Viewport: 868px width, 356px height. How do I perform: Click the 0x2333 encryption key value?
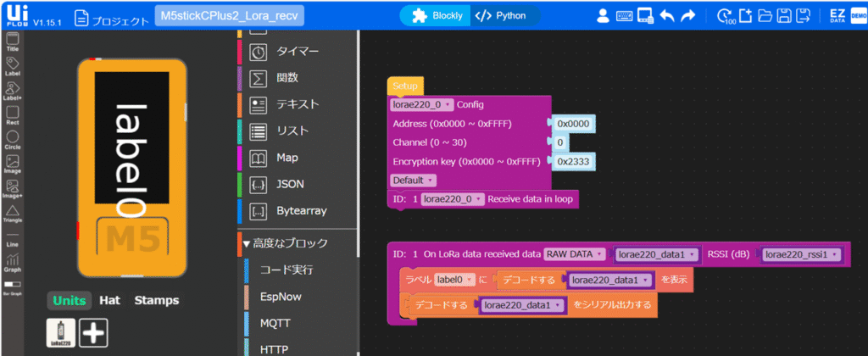tap(573, 161)
